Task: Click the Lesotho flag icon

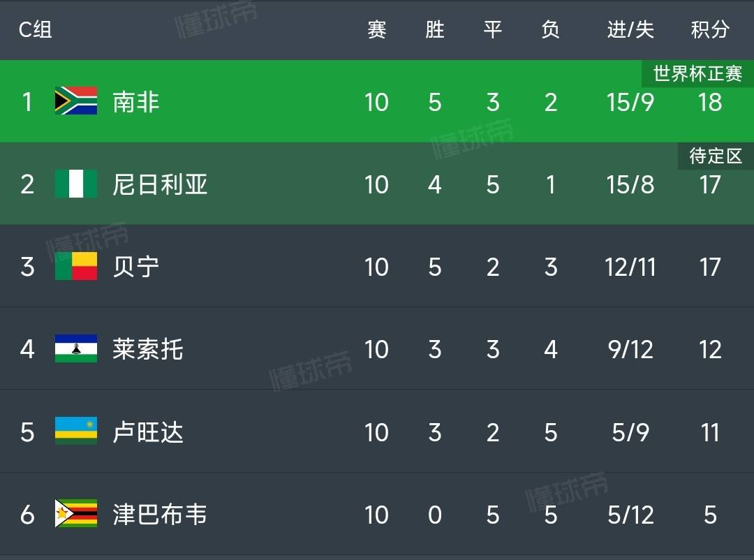Action: (76, 349)
